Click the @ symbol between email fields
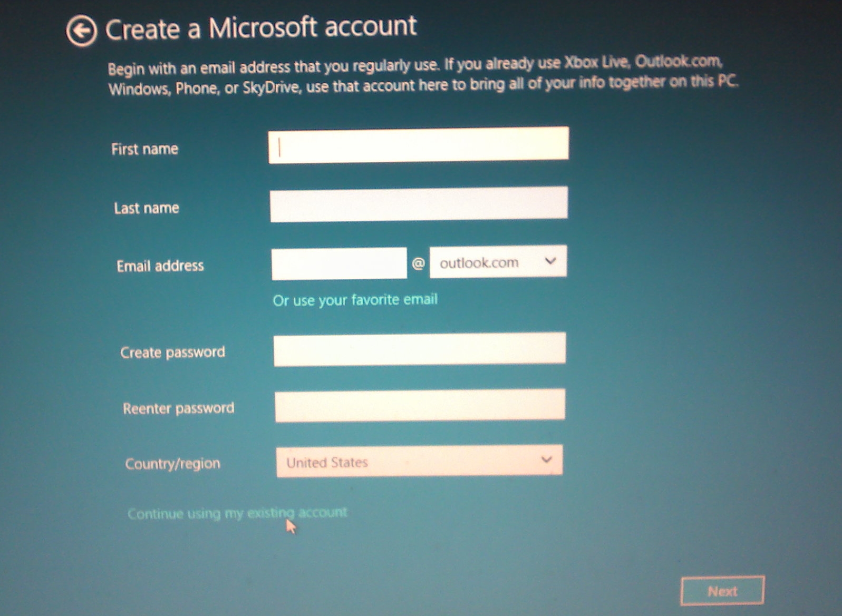842x616 pixels. (x=418, y=262)
